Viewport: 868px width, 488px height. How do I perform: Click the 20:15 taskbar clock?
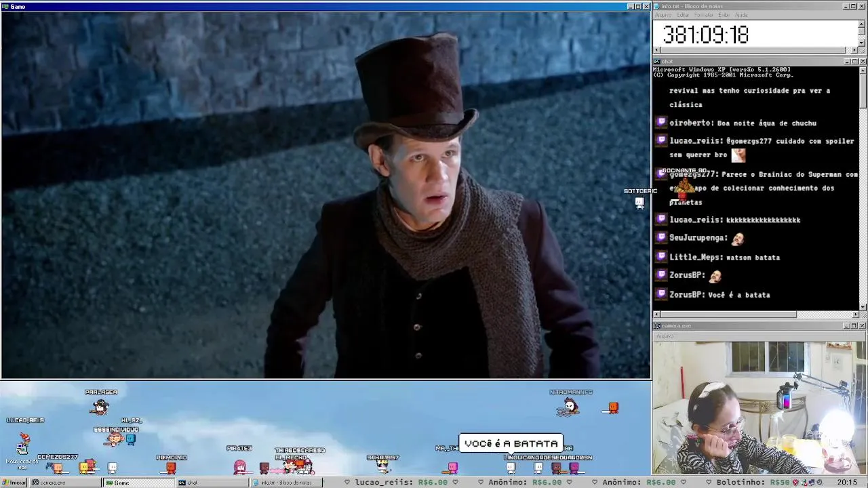(x=847, y=483)
